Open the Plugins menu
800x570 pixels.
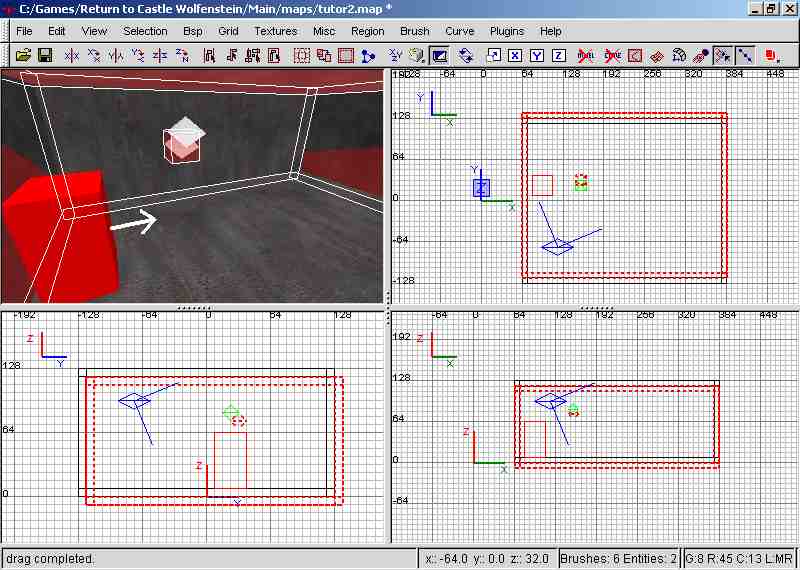[506, 31]
